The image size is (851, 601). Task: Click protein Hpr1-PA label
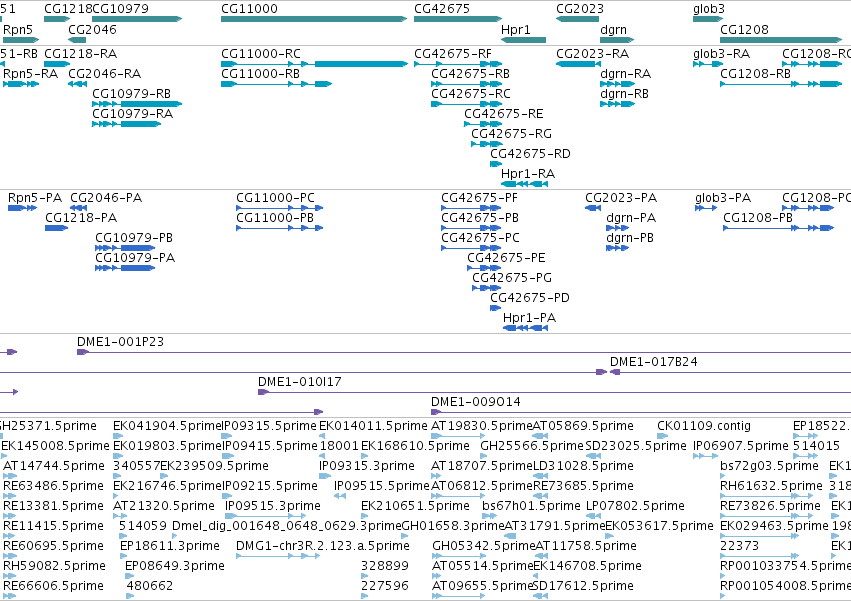529,318
